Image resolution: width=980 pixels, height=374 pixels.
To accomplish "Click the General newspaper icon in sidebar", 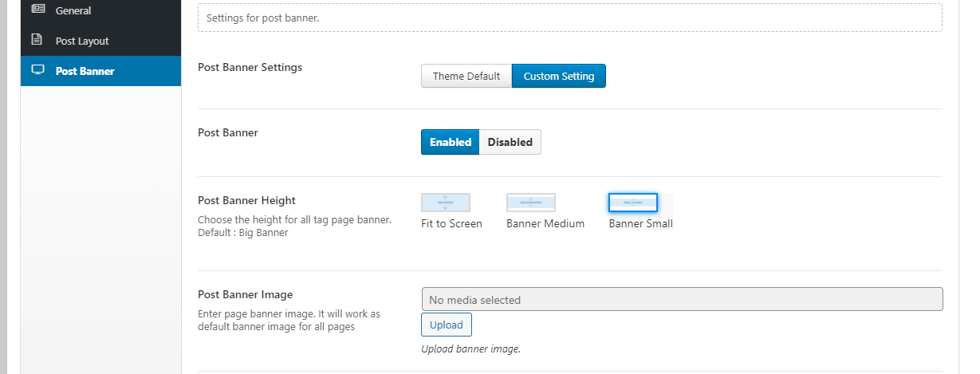I will 37,10.
